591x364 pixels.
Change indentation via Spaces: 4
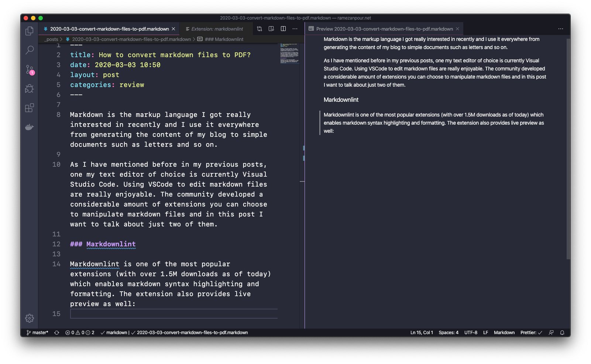pyautogui.click(x=449, y=333)
